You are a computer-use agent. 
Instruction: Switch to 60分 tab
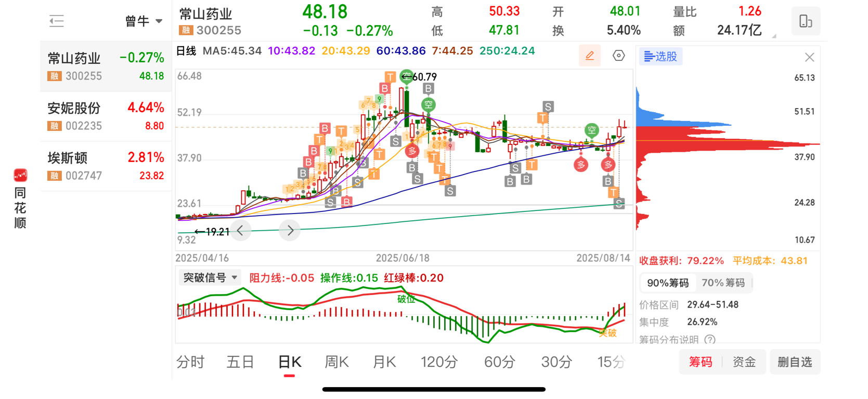point(500,362)
